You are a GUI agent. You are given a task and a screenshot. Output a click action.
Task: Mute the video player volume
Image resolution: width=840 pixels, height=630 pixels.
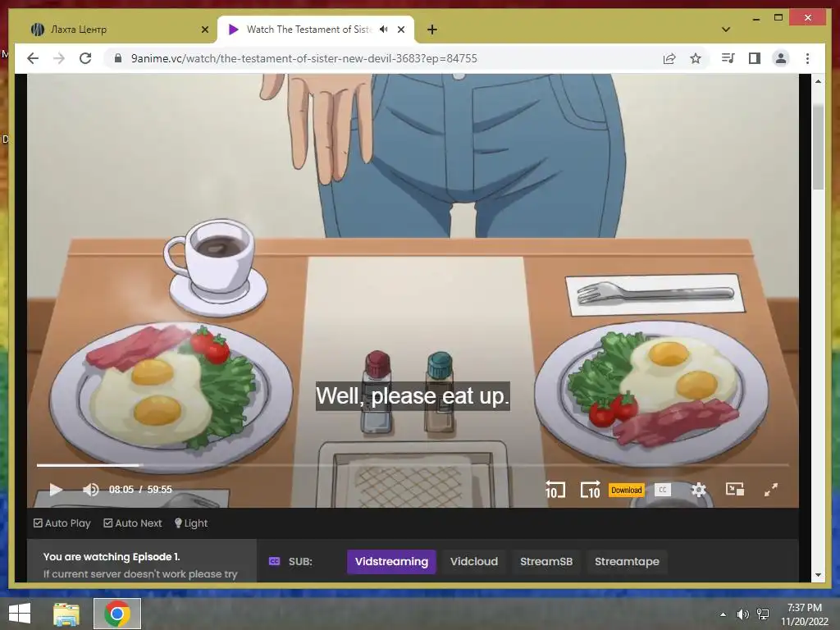click(90, 489)
